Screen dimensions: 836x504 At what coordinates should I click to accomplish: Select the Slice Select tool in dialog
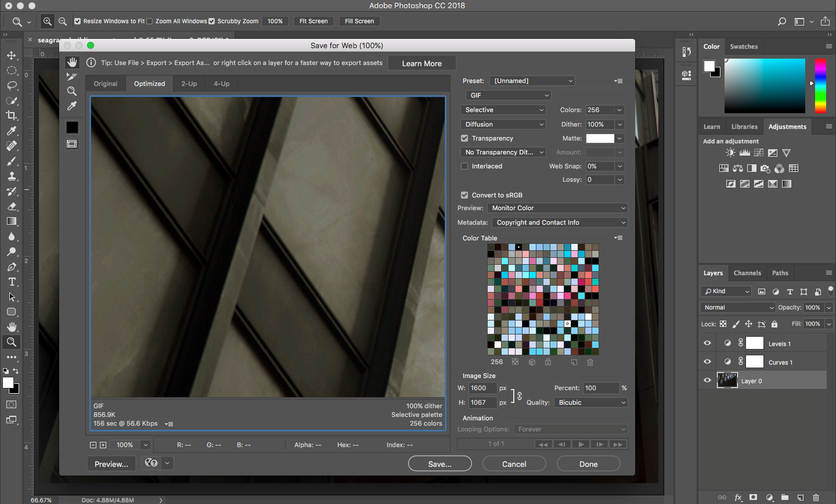[x=72, y=77]
